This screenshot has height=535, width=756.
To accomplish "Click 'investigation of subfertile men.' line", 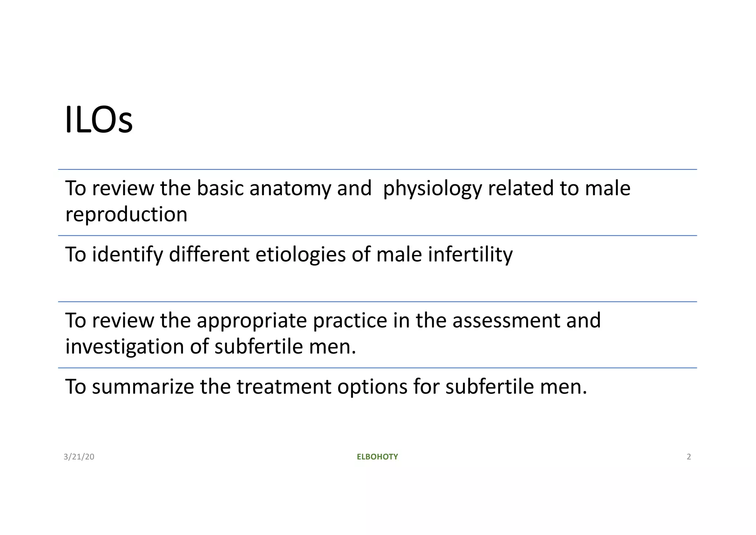I will coord(210,347).
